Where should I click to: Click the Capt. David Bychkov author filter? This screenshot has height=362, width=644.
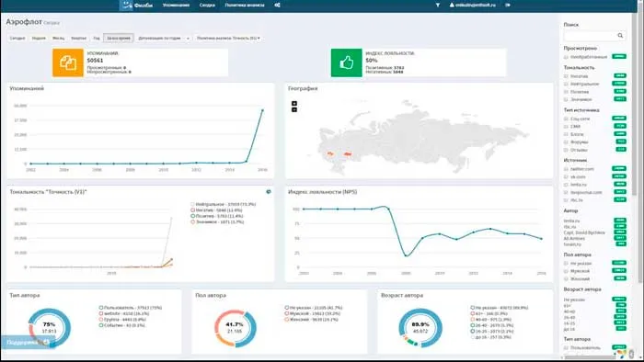584,232
